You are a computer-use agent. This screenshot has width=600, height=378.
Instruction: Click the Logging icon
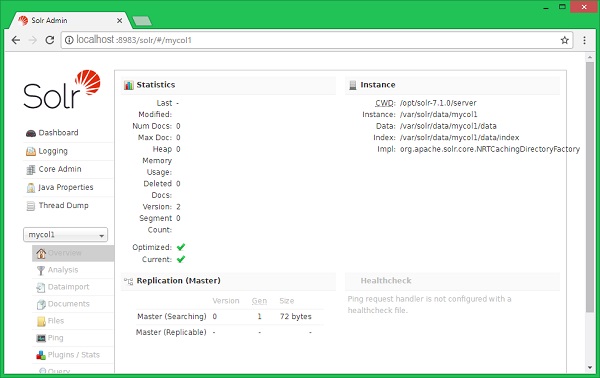pos(31,151)
